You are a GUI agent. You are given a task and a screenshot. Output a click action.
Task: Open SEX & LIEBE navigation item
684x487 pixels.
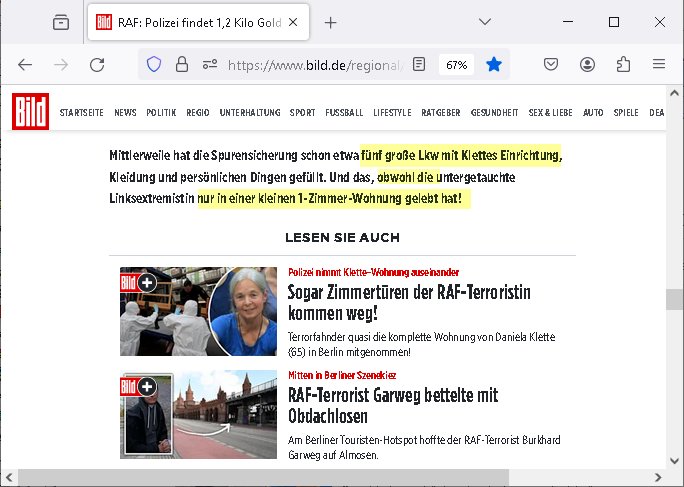[x=551, y=113]
